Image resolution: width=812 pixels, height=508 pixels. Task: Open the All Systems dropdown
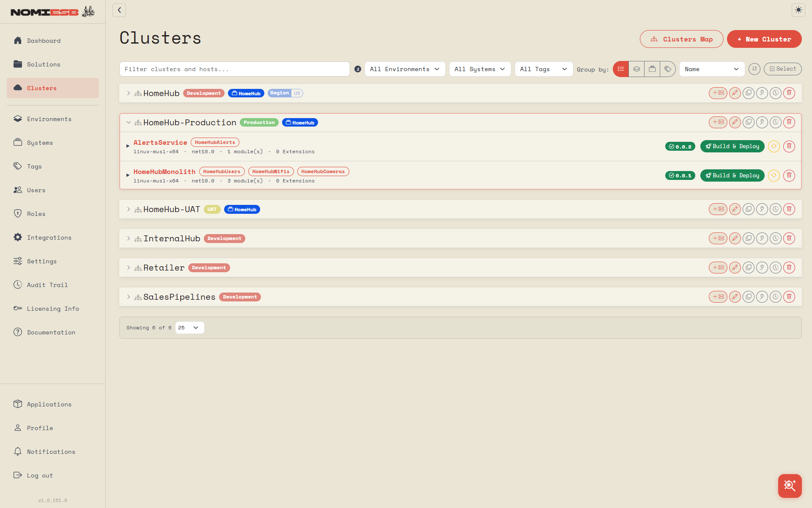pos(480,69)
